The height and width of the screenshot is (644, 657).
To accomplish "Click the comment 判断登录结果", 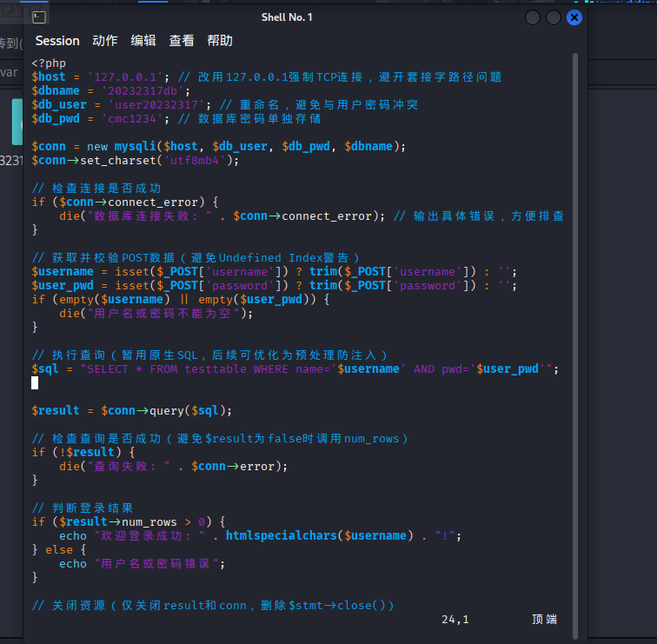I will 82,508.
